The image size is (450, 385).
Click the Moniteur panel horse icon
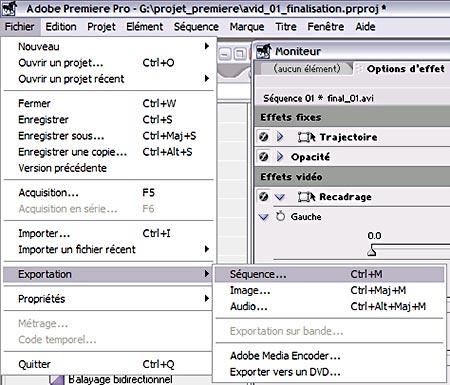tap(264, 51)
